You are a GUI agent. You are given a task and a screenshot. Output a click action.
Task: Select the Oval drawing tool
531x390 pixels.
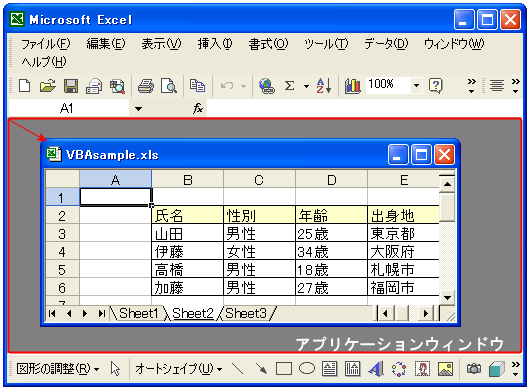pyautogui.click(x=307, y=368)
